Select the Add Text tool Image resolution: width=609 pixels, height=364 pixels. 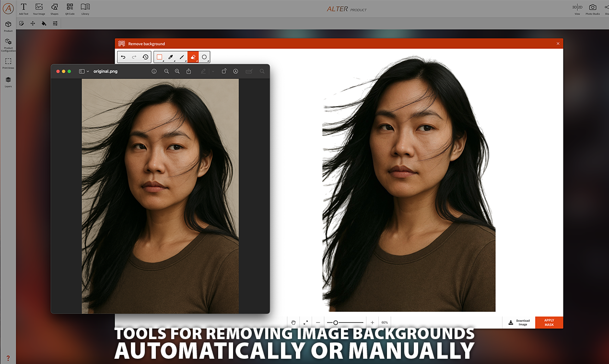pos(23,9)
